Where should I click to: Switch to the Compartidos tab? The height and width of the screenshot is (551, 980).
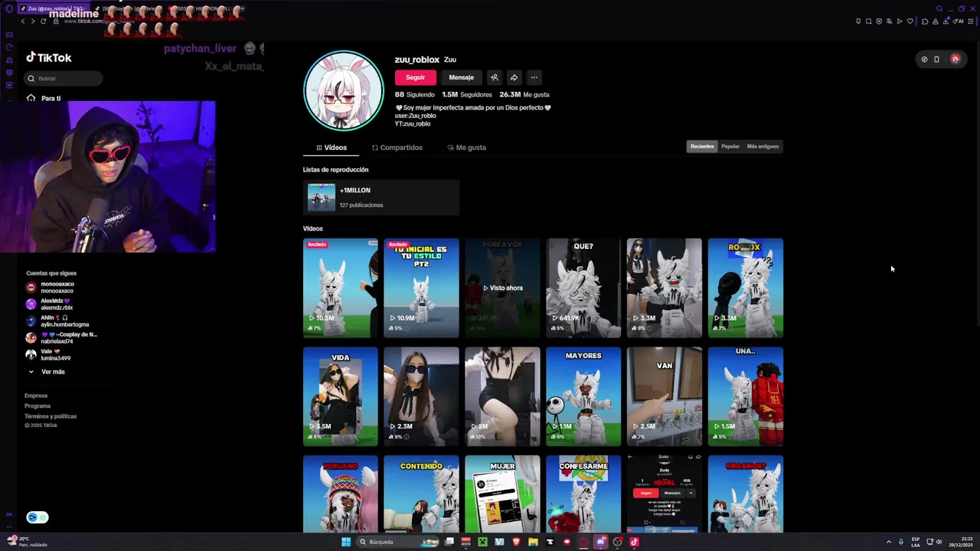coord(397,148)
